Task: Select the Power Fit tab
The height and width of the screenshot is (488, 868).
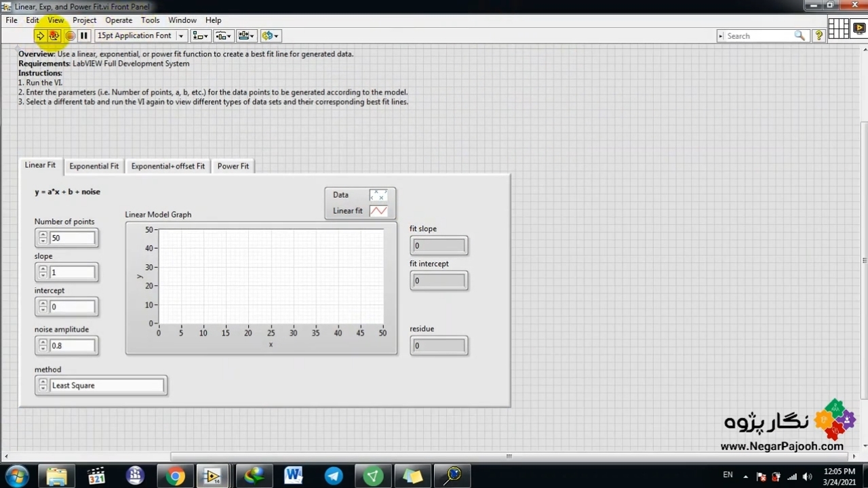Action: click(x=233, y=166)
